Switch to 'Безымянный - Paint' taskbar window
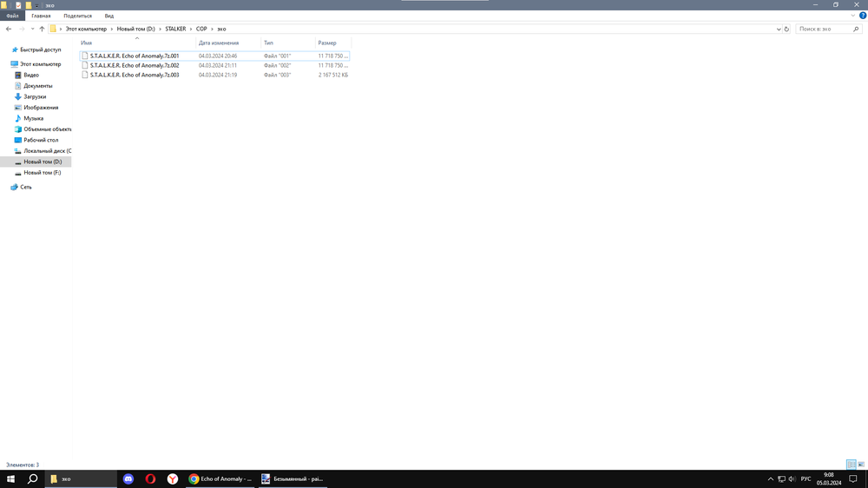The width and height of the screenshot is (868, 488). pyautogui.click(x=293, y=478)
